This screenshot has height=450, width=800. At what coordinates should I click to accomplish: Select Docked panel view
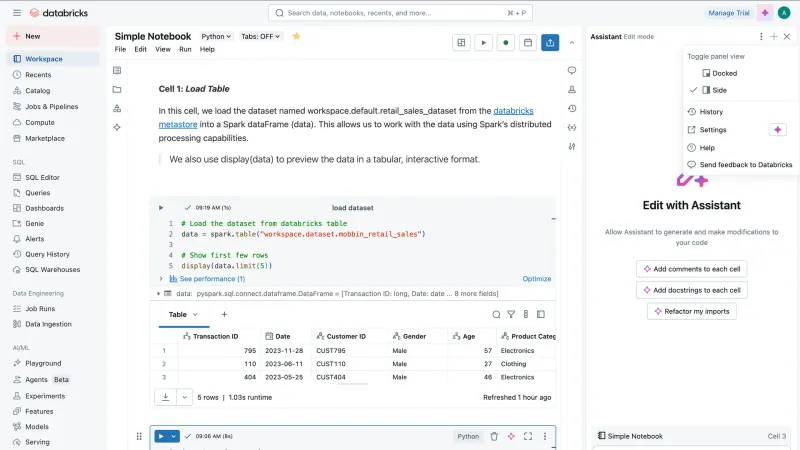tap(719, 73)
